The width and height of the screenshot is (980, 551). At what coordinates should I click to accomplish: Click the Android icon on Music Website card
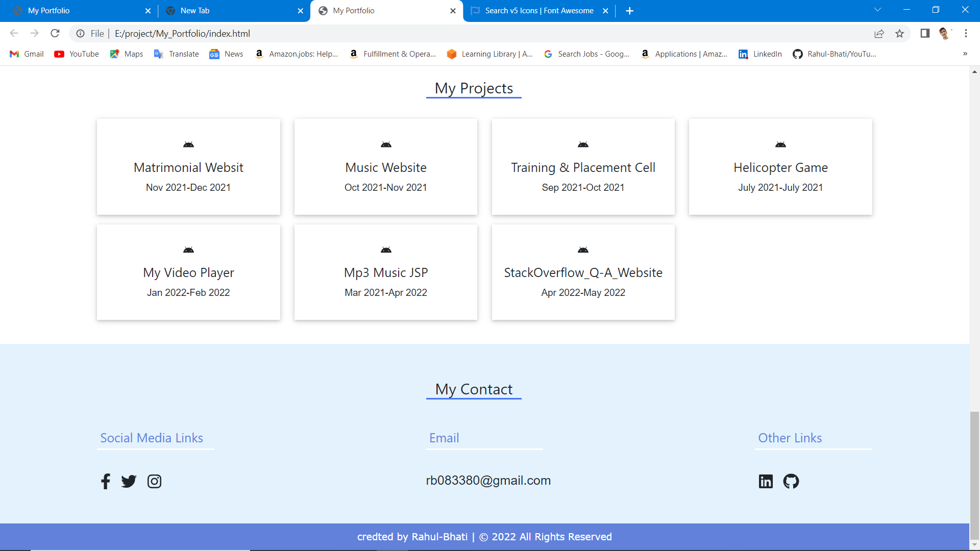[386, 145]
